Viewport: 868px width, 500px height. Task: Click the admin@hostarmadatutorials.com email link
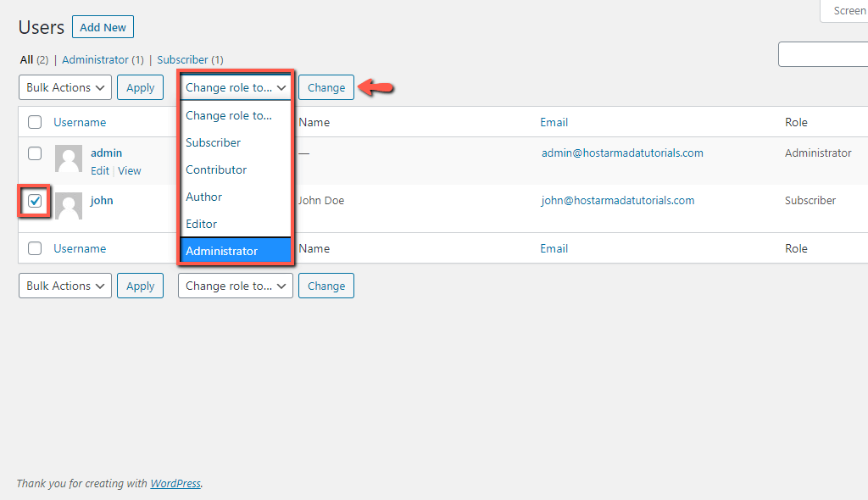(622, 153)
